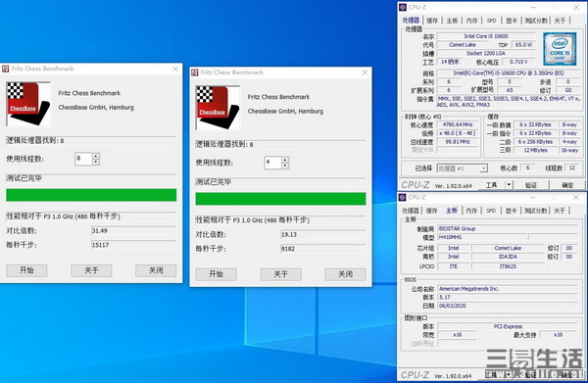
Task: Switch to 测试分数 tab in bottom CPU-Z
Action: 535,211
